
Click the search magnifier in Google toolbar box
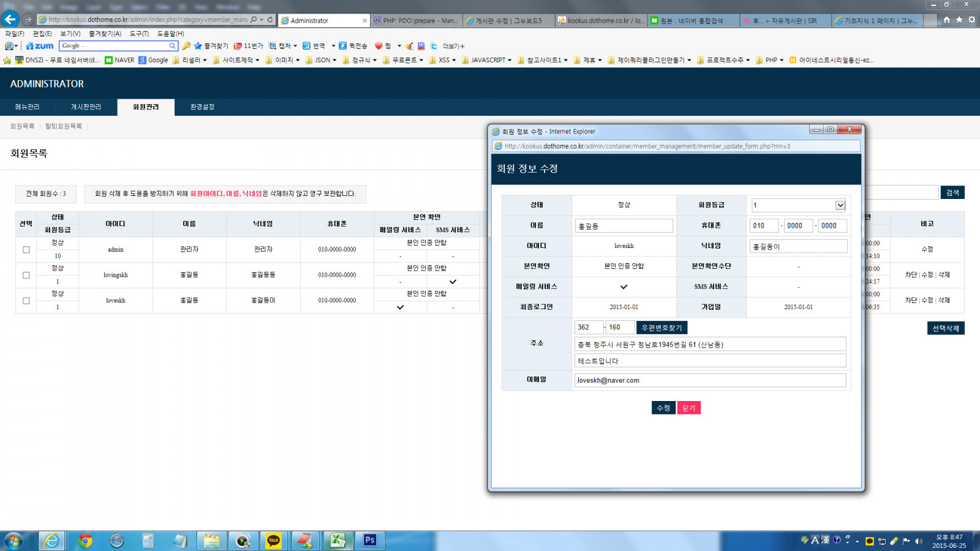(173, 46)
